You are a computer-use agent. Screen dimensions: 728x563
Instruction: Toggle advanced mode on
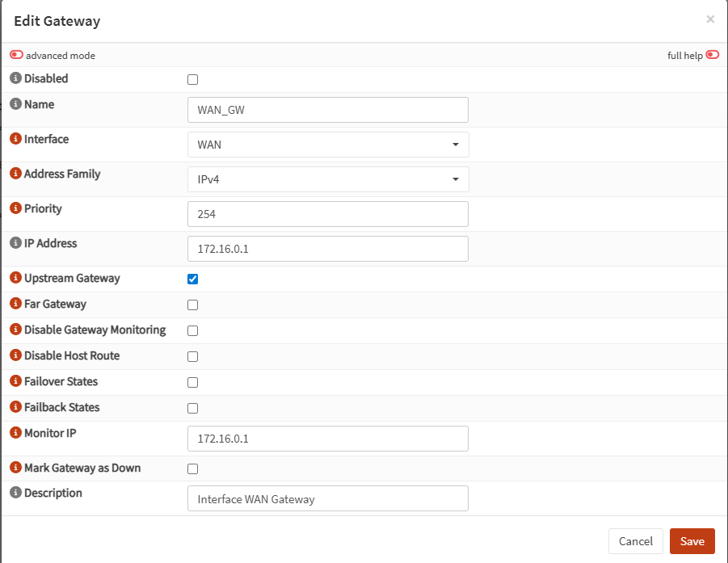point(16,55)
